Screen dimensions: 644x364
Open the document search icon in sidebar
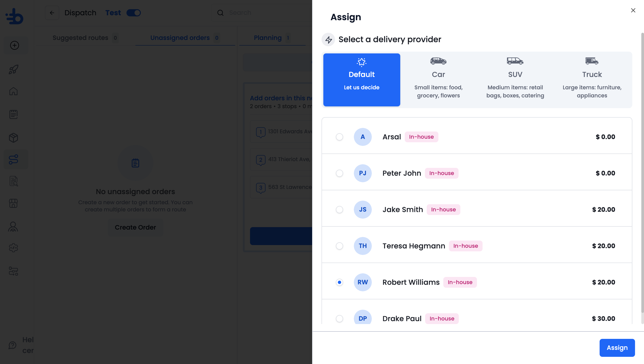tap(13, 181)
